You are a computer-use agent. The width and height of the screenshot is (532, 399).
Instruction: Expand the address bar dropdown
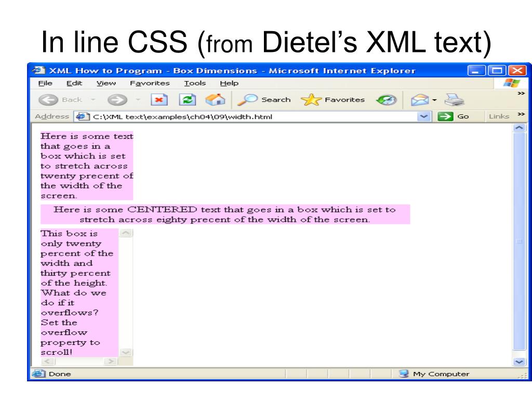pyautogui.click(x=423, y=117)
